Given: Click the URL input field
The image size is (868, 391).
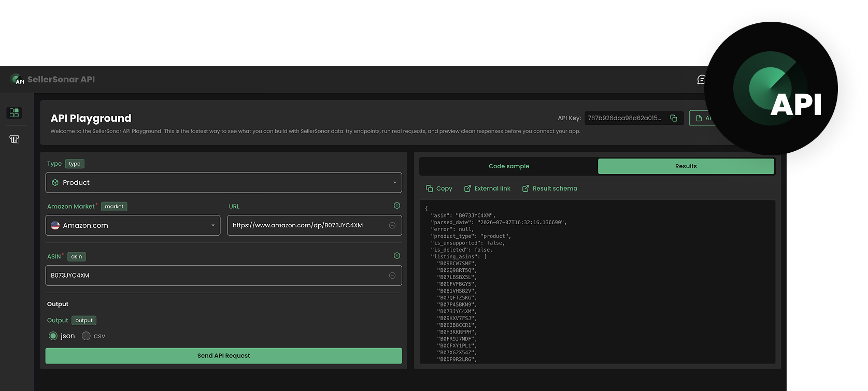Looking at the screenshot, I should pyautogui.click(x=315, y=225).
